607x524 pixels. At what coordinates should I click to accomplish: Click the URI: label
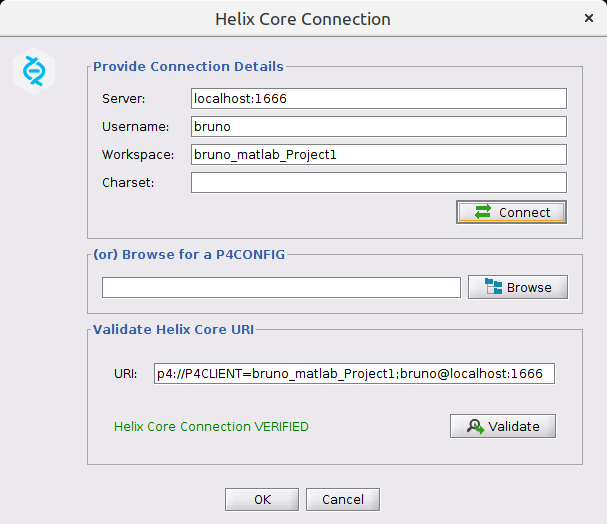tap(125, 373)
